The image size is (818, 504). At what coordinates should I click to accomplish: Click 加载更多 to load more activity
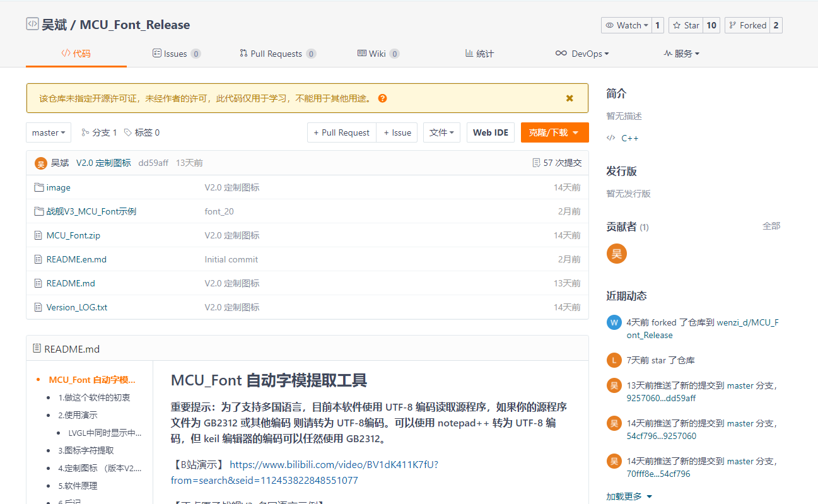pyautogui.click(x=629, y=496)
